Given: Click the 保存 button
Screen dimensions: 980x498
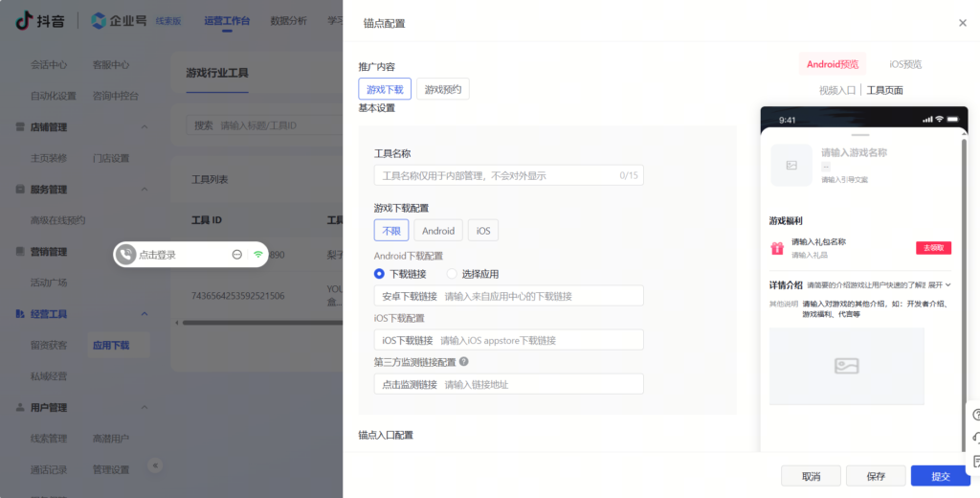Looking at the screenshot, I should pyautogui.click(x=876, y=476).
